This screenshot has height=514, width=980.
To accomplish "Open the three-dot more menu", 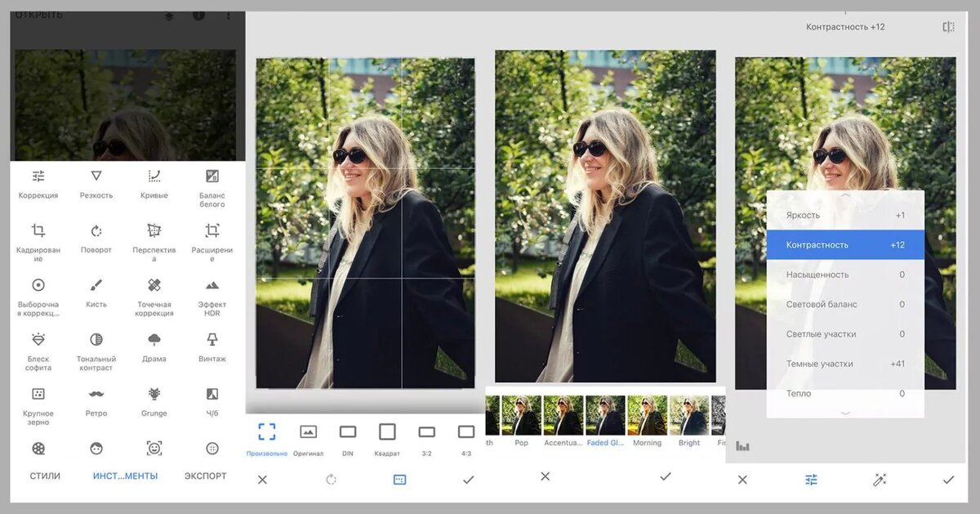I will (228, 16).
